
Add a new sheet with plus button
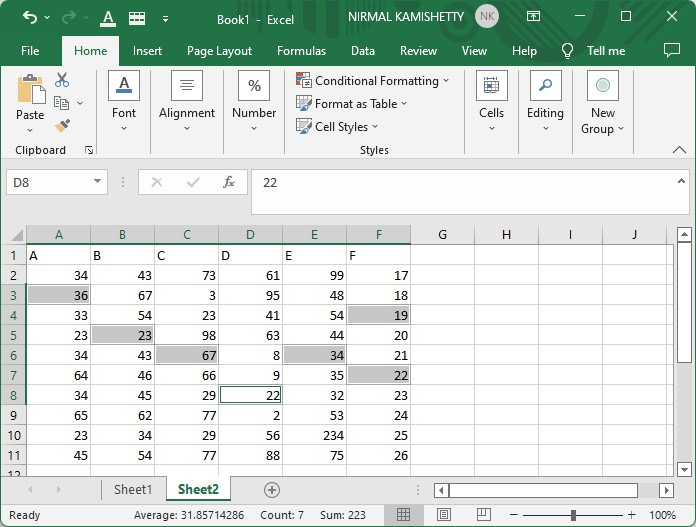[x=272, y=490]
